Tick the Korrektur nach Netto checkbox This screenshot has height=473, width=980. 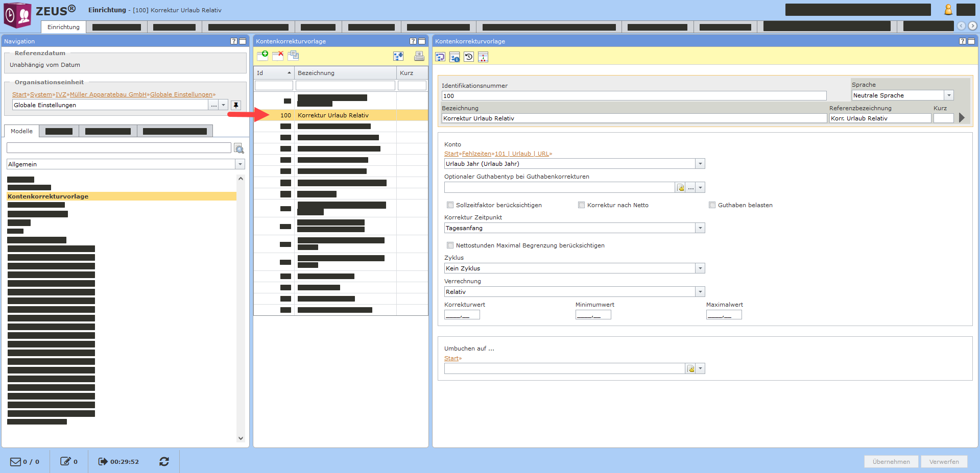pyautogui.click(x=581, y=205)
